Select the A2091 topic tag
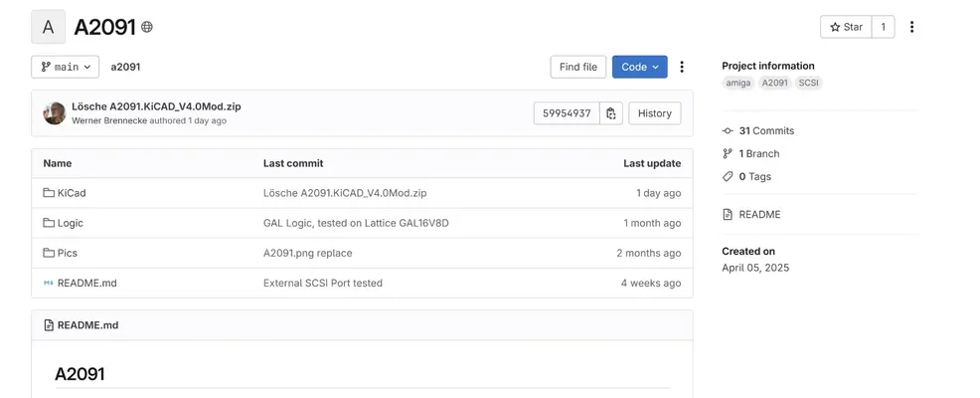 point(775,83)
